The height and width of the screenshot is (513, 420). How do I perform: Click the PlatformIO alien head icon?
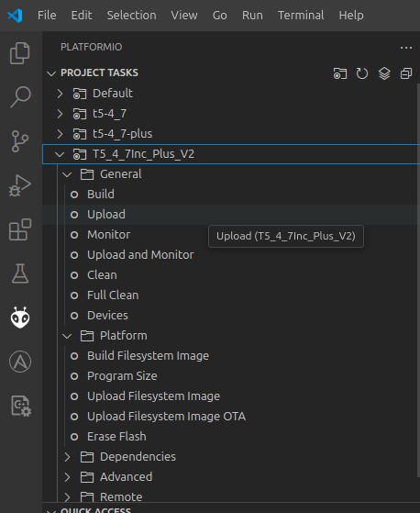(20, 318)
